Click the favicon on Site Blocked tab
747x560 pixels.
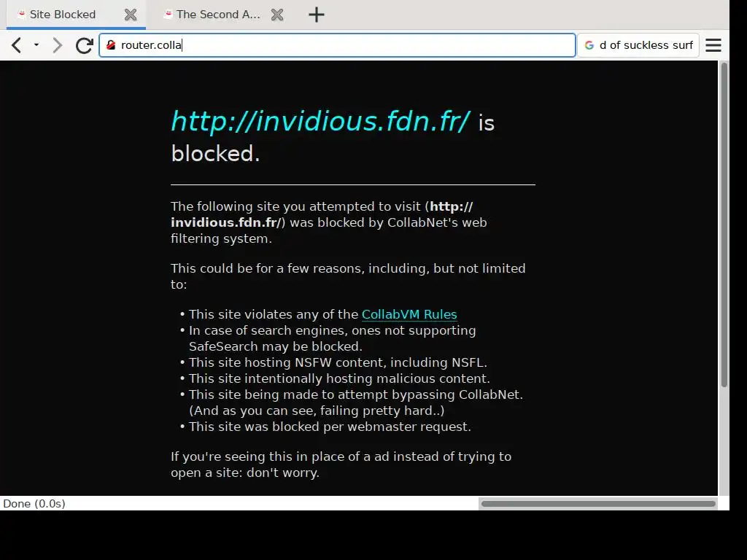(21, 15)
